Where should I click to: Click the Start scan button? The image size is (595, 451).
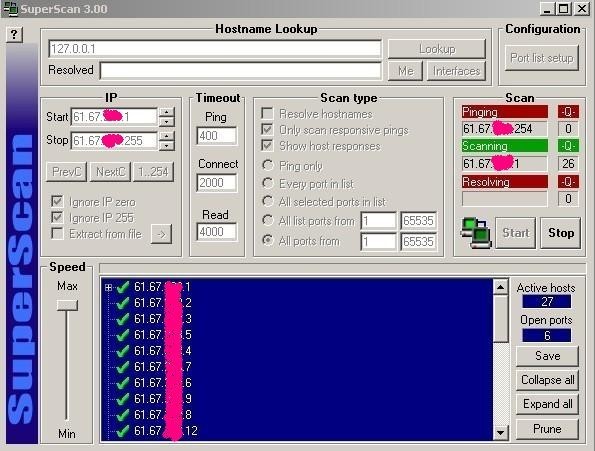(x=515, y=233)
